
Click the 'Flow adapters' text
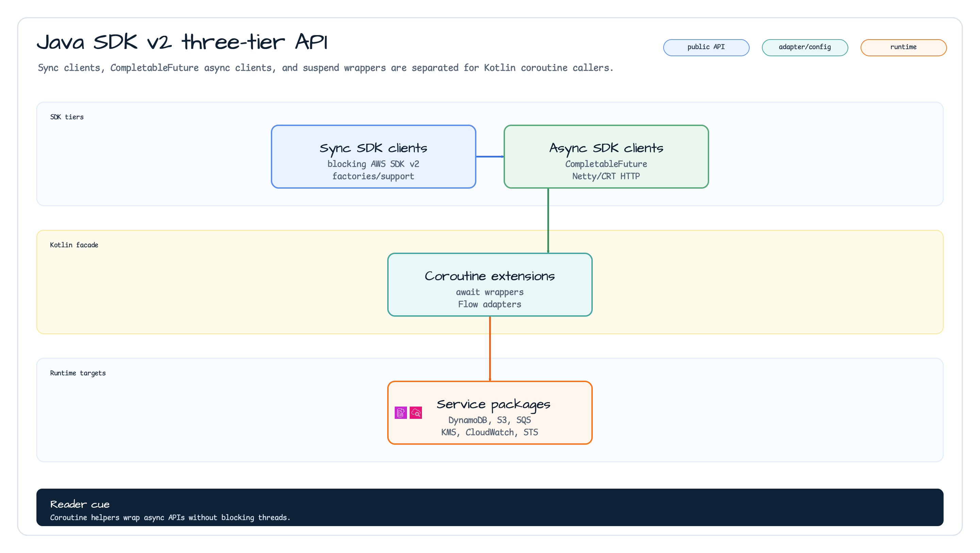[x=490, y=304]
